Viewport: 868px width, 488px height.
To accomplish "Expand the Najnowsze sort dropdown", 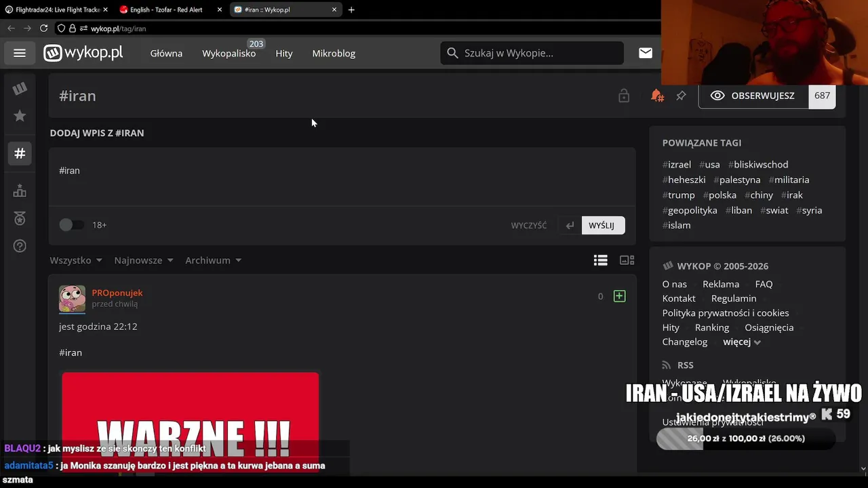I will (144, 260).
